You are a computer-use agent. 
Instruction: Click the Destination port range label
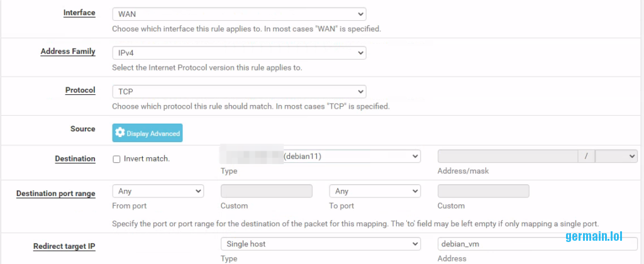coord(56,194)
